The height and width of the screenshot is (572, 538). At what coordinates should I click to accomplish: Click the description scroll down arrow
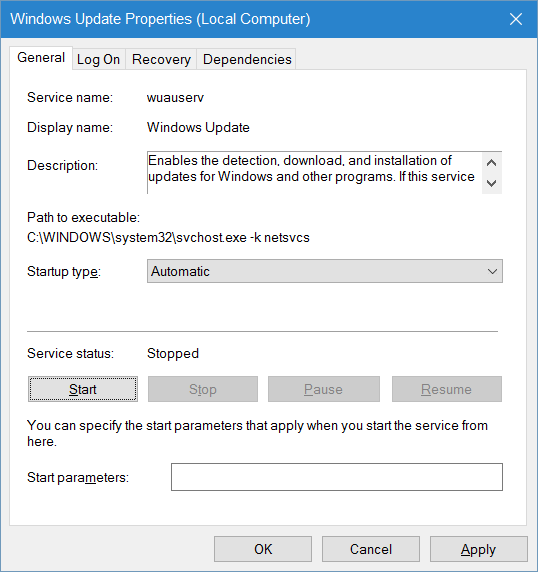point(492,183)
